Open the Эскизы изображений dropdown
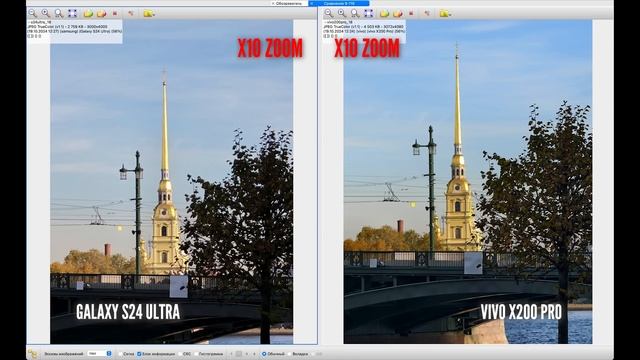The width and height of the screenshot is (640, 360). click(x=100, y=353)
